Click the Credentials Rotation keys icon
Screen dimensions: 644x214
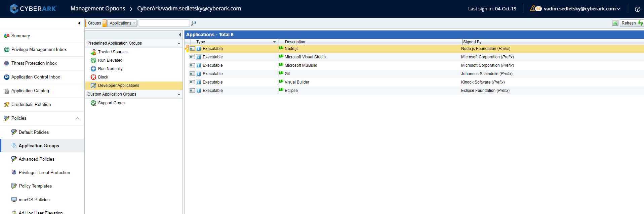pos(6,105)
